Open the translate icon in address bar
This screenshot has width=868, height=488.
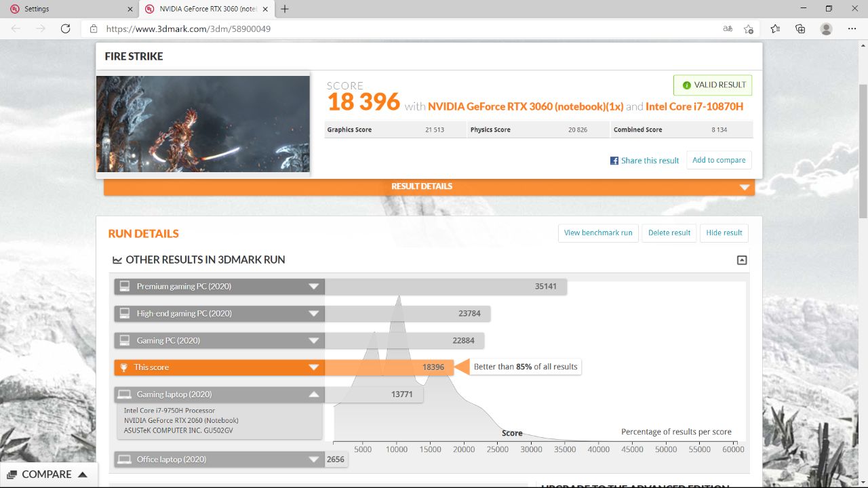728,28
